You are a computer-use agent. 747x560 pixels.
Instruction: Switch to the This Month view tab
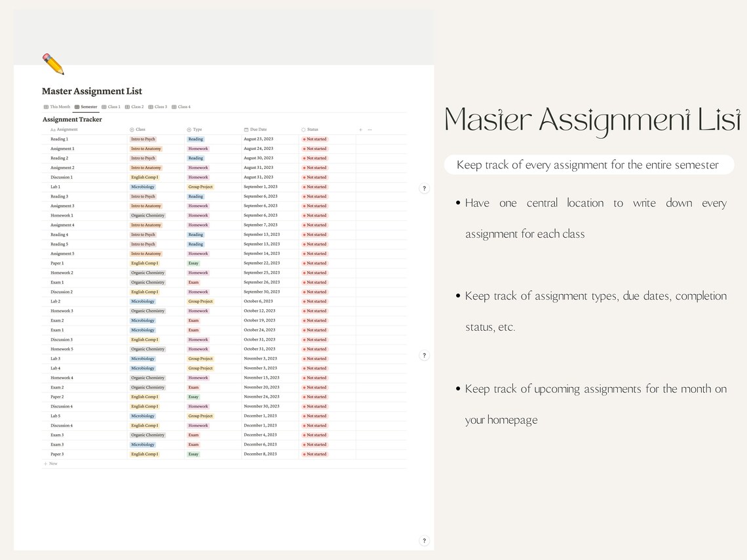[x=58, y=106]
